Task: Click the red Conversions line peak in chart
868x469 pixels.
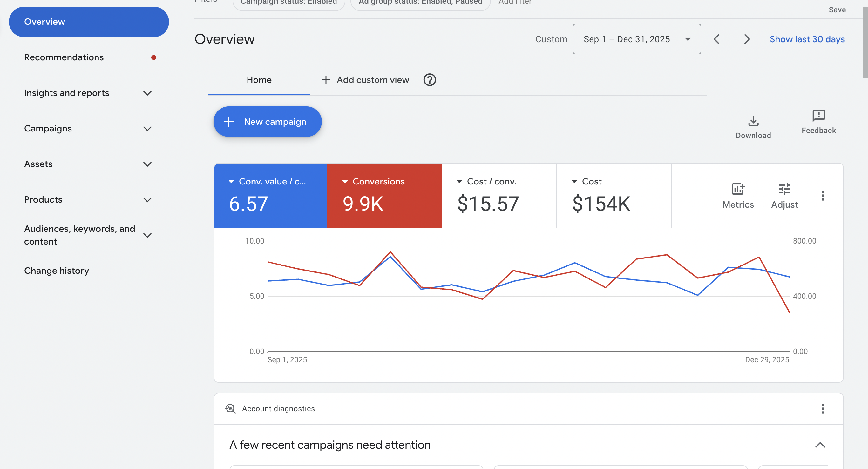Action: point(390,252)
